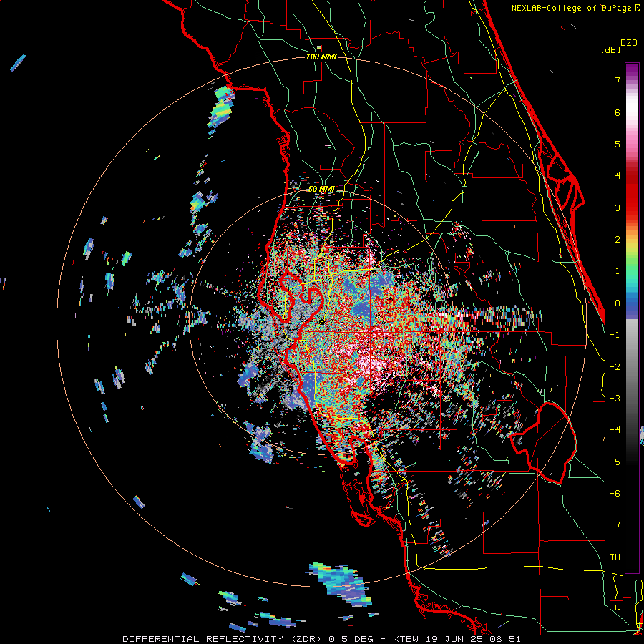Select the 100 NMI range ring label
Screen dimensions: 644x644
pos(321,57)
